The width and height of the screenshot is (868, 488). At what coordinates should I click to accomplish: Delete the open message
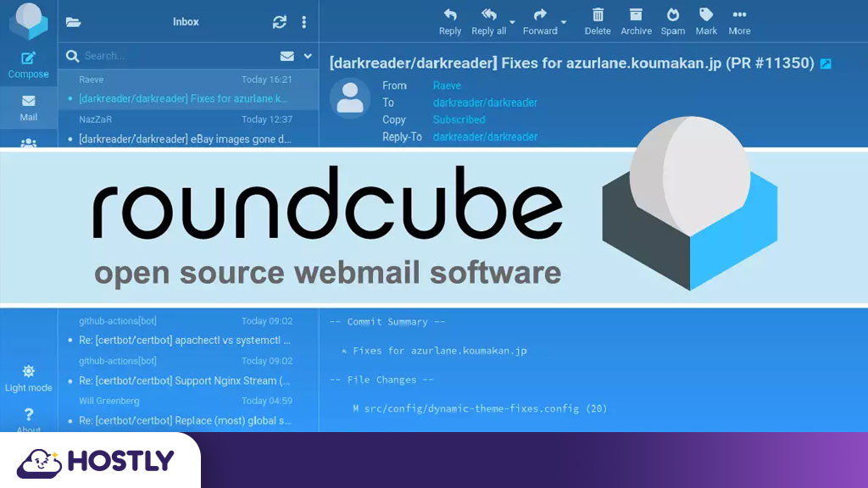click(x=598, y=22)
